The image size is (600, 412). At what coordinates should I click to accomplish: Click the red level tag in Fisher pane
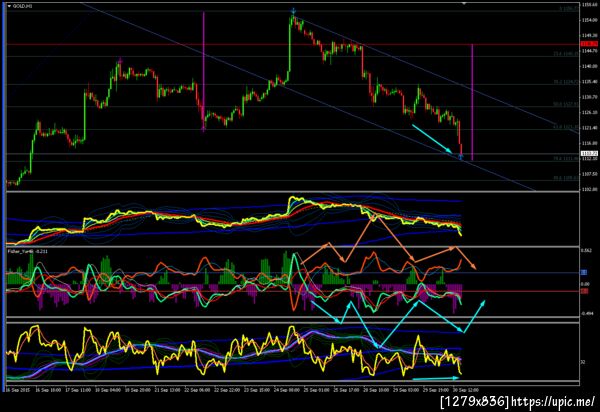click(584, 291)
